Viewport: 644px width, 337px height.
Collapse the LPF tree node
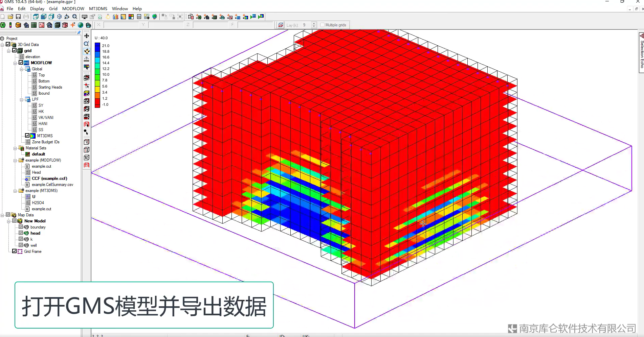click(22, 99)
